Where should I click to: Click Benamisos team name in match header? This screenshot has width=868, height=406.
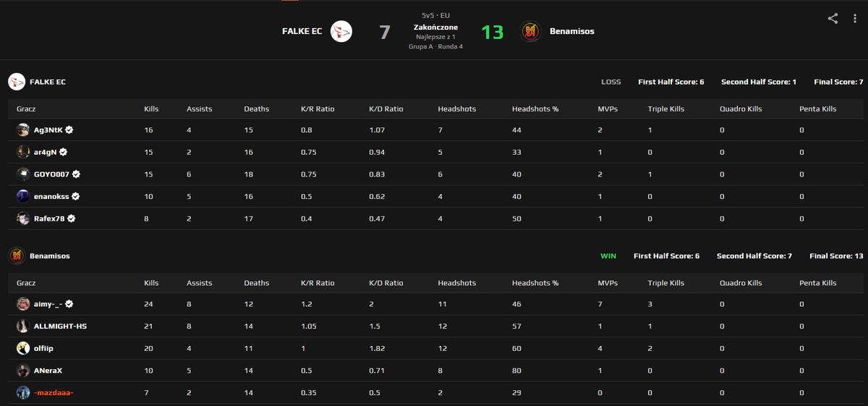click(x=572, y=31)
